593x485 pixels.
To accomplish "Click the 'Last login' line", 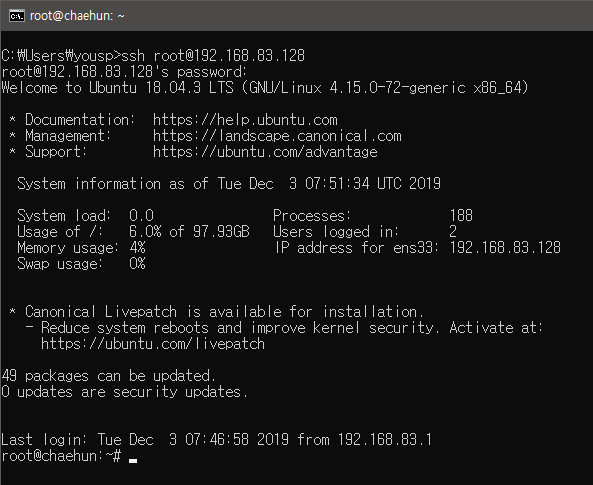I will coord(217,440).
